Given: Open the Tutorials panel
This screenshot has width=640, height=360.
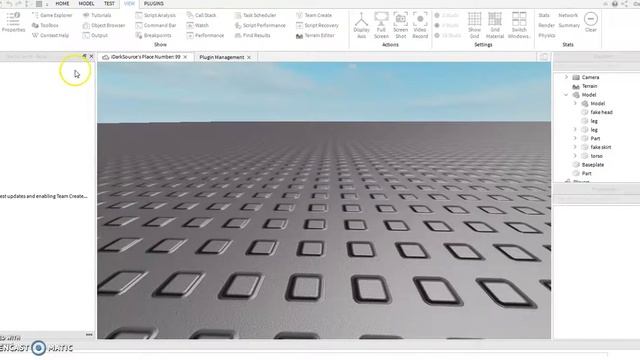Looking at the screenshot, I should tap(97, 15).
